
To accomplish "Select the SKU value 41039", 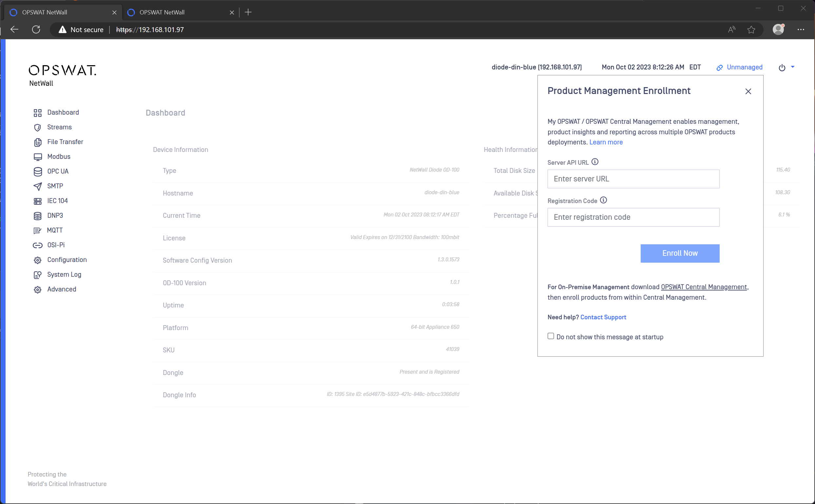I will pyautogui.click(x=453, y=349).
